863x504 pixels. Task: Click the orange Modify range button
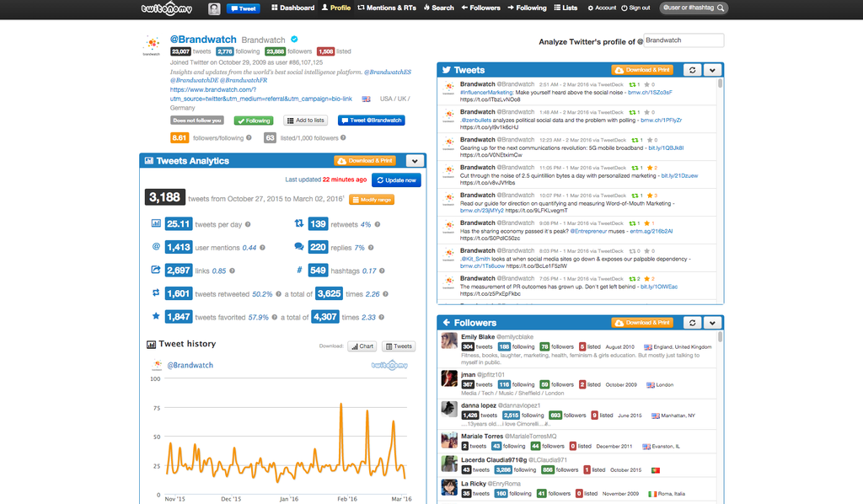click(372, 200)
